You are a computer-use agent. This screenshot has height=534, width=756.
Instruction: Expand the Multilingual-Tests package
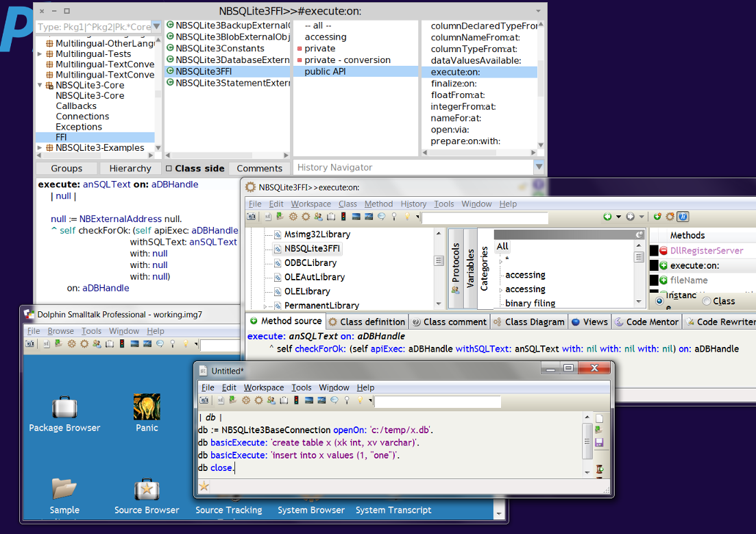40,54
